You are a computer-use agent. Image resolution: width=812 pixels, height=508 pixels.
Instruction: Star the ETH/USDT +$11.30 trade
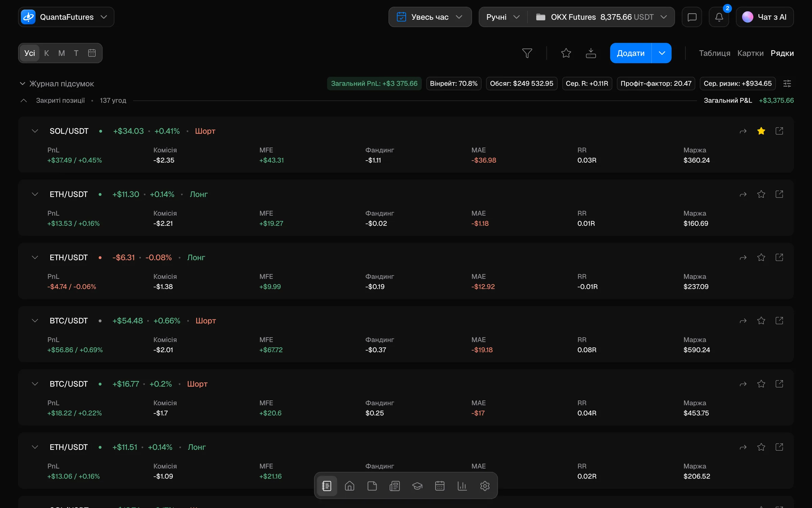click(761, 194)
